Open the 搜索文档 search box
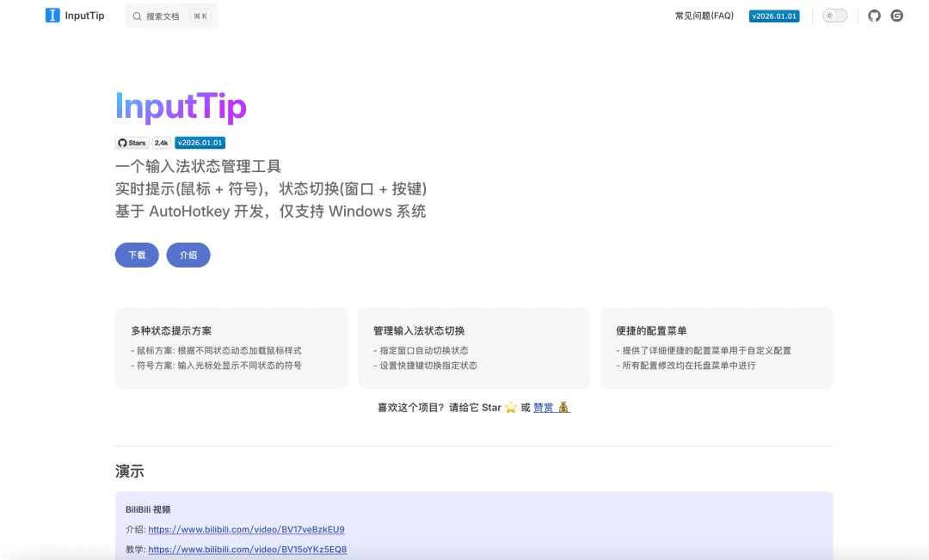 (x=171, y=16)
